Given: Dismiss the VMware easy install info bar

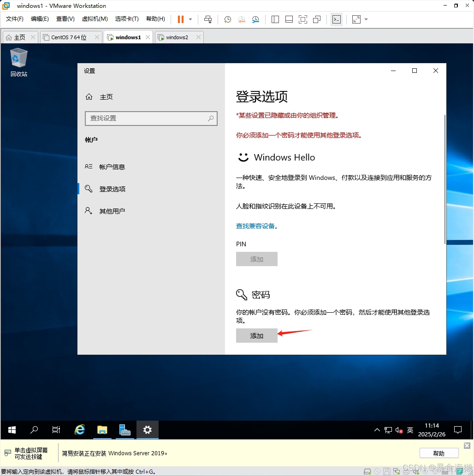Looking at the screenshot, I should pos(467,446).
